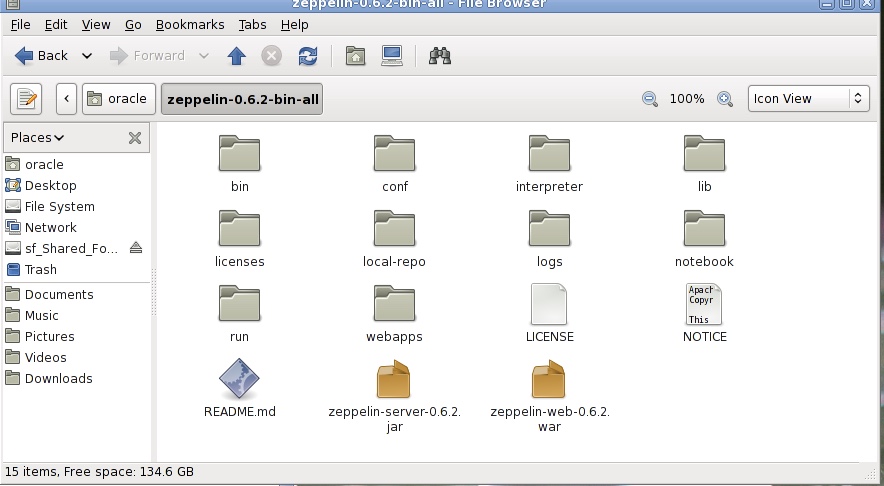Eject the sf_Shared_Fo... volume
The image size is (884, 486).
(136, 248)
